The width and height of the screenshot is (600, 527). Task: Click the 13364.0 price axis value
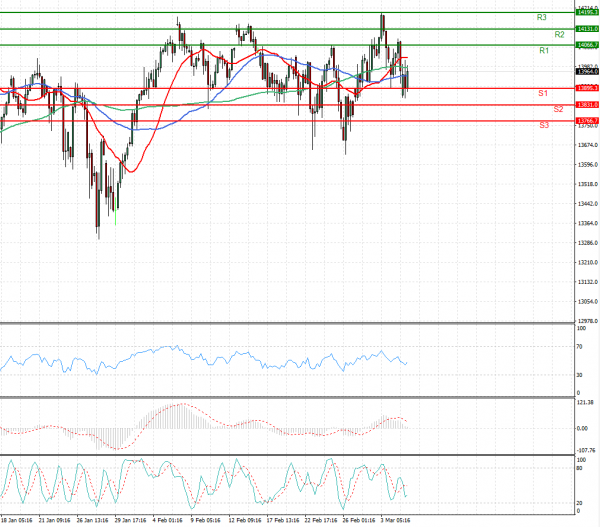coord(588,223)
